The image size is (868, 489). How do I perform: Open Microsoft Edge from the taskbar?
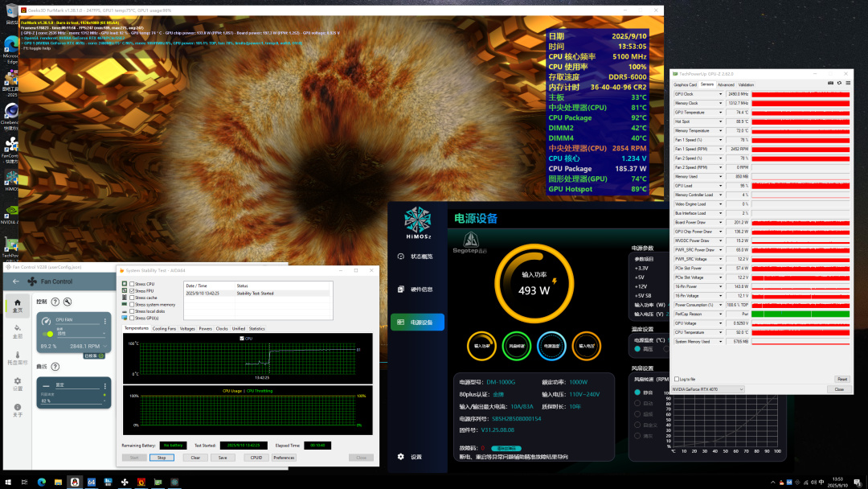[x=41, y=482]
